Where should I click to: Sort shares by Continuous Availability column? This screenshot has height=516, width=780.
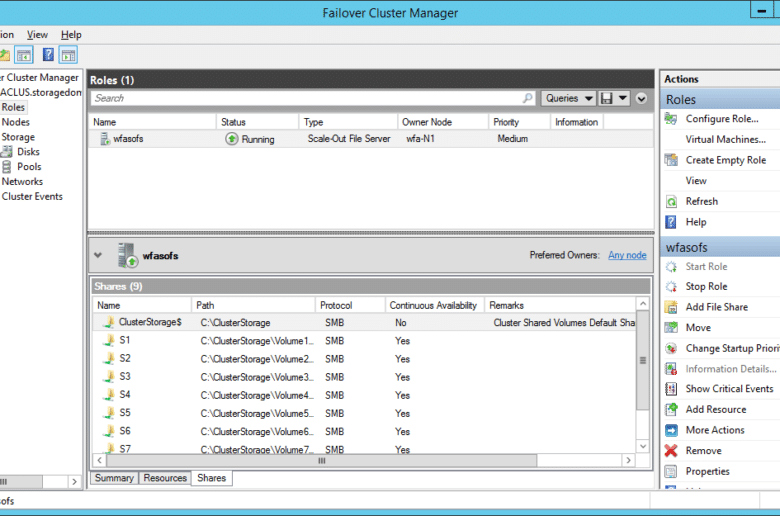(435, 305)
